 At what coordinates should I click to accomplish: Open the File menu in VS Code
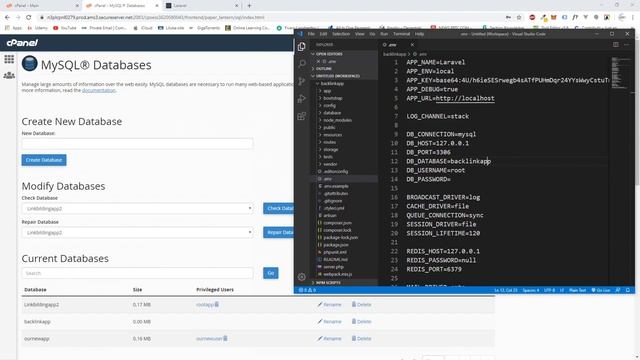[x=311, y=34]
